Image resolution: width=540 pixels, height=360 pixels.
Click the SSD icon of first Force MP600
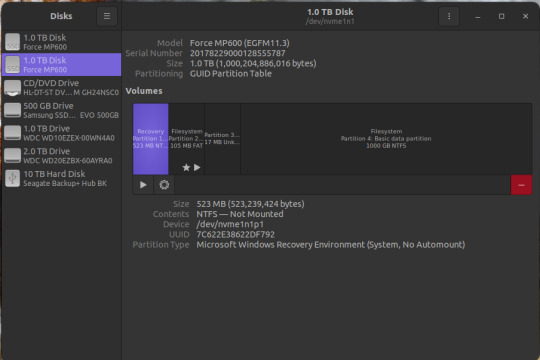(13, 42)
